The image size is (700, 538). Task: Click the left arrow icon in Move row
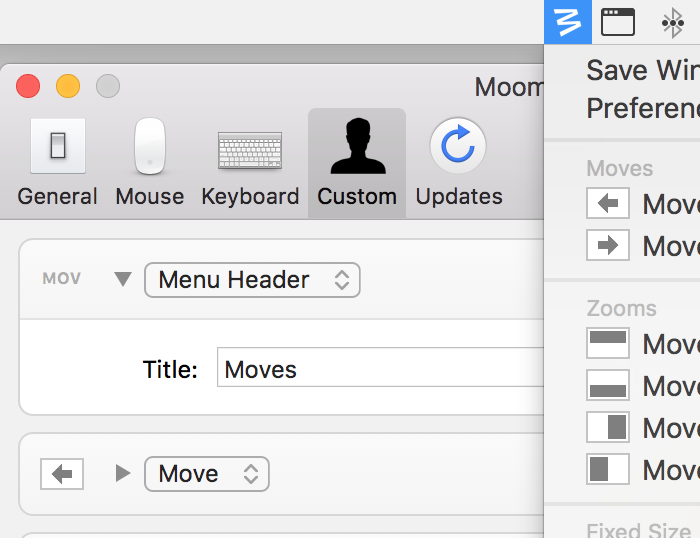[62, 473]
